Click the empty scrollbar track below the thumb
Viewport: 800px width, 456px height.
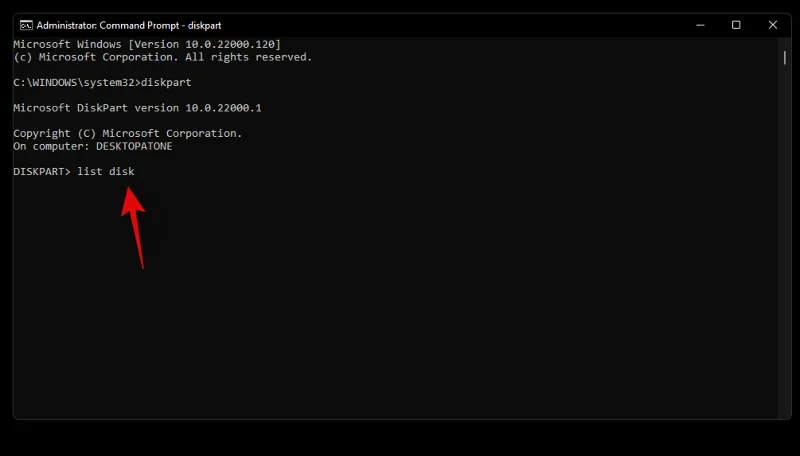785,250
